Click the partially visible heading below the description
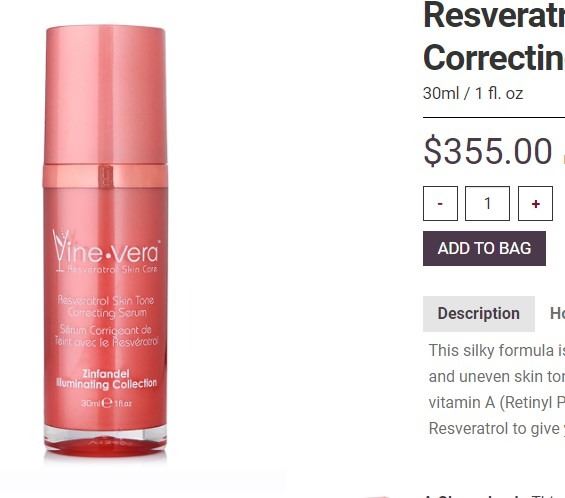Screen dimensions: 565x498 494,496
